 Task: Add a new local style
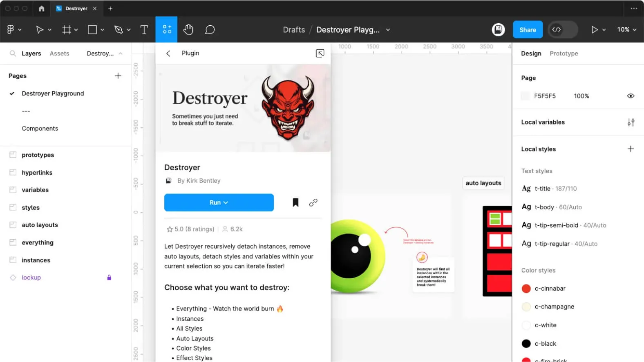coord(631,149)
